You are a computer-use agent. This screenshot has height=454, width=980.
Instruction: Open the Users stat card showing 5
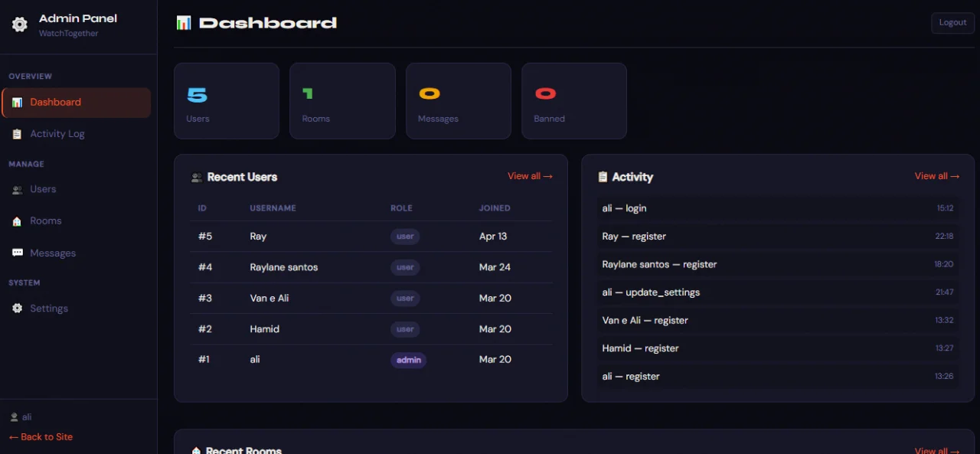coord(227,101)
